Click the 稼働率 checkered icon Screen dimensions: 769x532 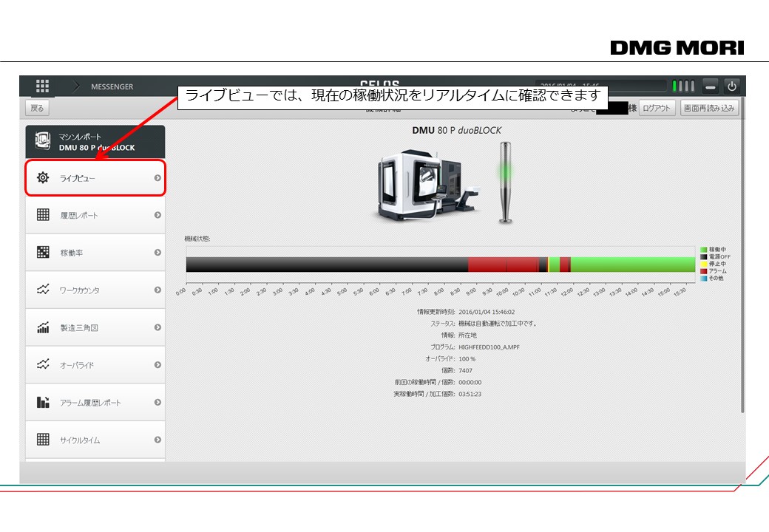click(x=43, y=252)
